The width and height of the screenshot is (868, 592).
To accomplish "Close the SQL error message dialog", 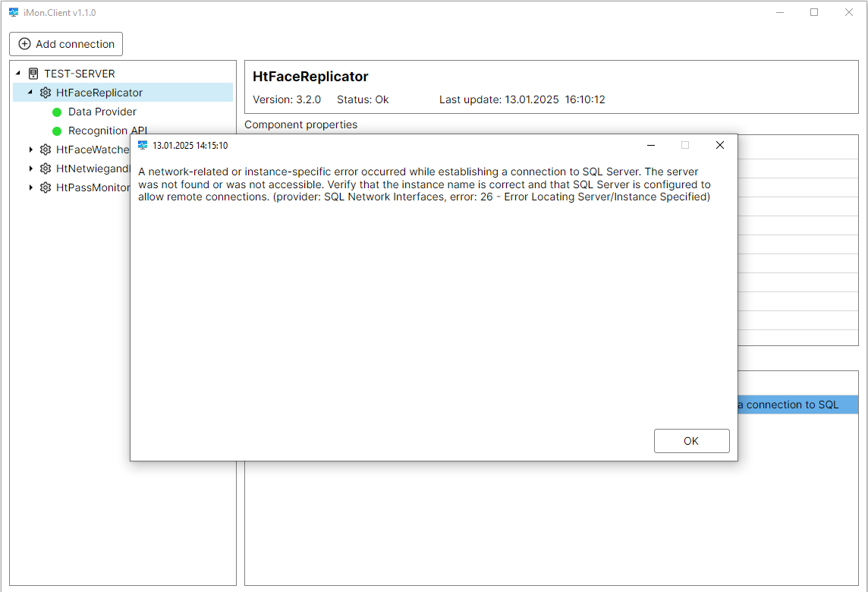I will [x=719, y=145].
